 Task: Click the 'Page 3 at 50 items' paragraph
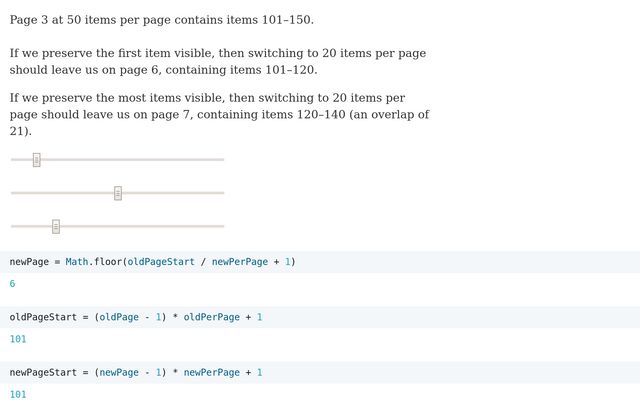[161, 20]
